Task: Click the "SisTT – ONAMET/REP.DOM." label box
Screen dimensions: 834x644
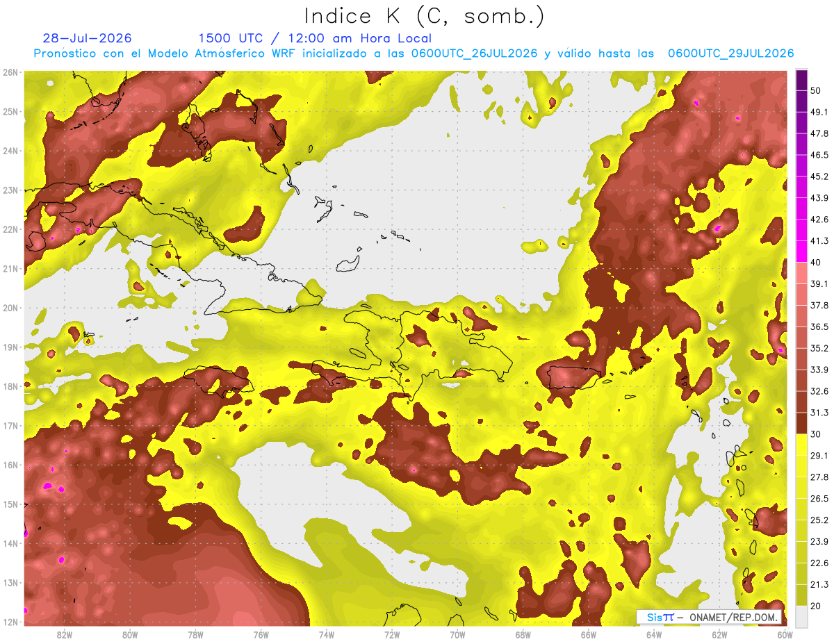Action: 710,617
